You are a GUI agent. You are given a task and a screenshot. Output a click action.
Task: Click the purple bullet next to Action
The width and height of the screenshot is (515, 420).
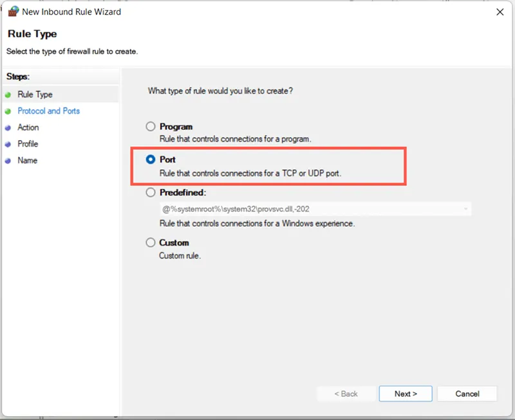[x=8, y=128]
